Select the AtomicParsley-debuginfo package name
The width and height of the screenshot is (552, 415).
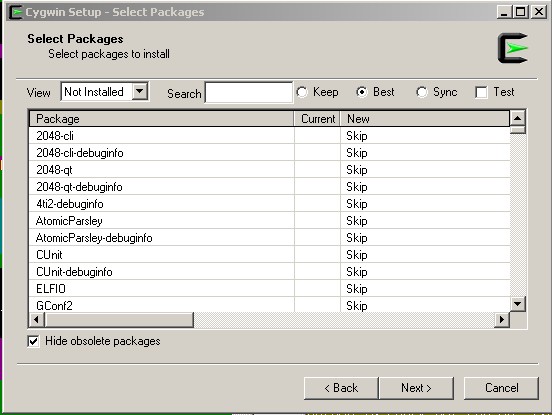click(x=94, y=238)
